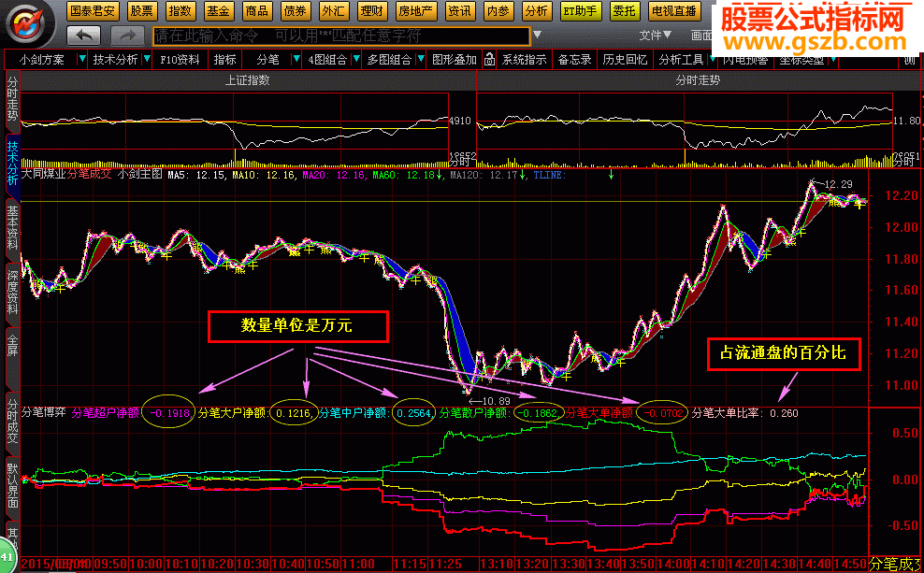Open the 坐标类型 dropdown arrow

click(x=833, y=60)
